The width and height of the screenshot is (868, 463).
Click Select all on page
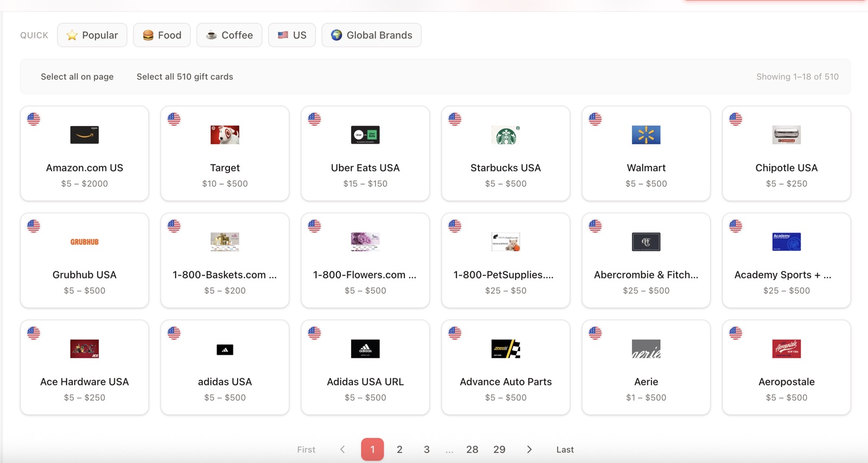click(x=77, y=77)
